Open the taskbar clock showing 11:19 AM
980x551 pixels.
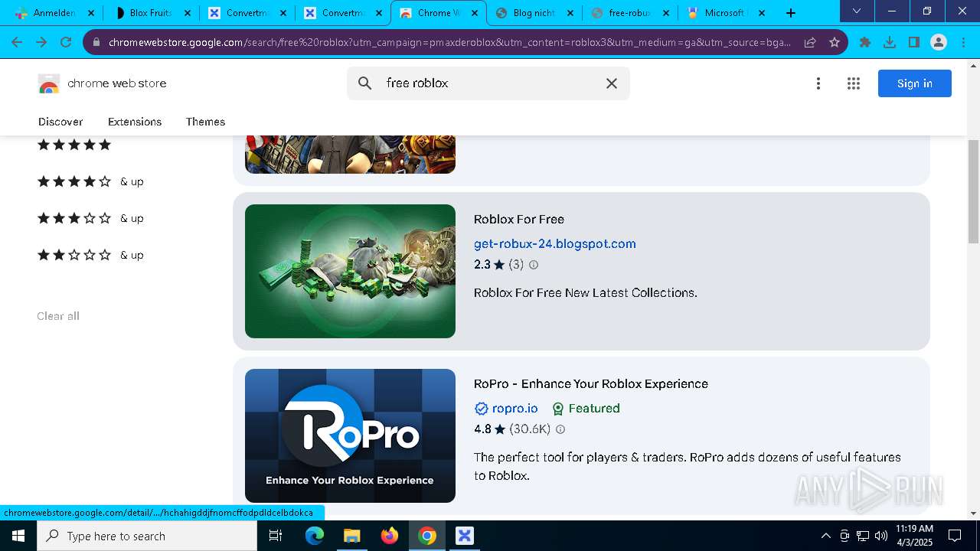coord(914,536)
